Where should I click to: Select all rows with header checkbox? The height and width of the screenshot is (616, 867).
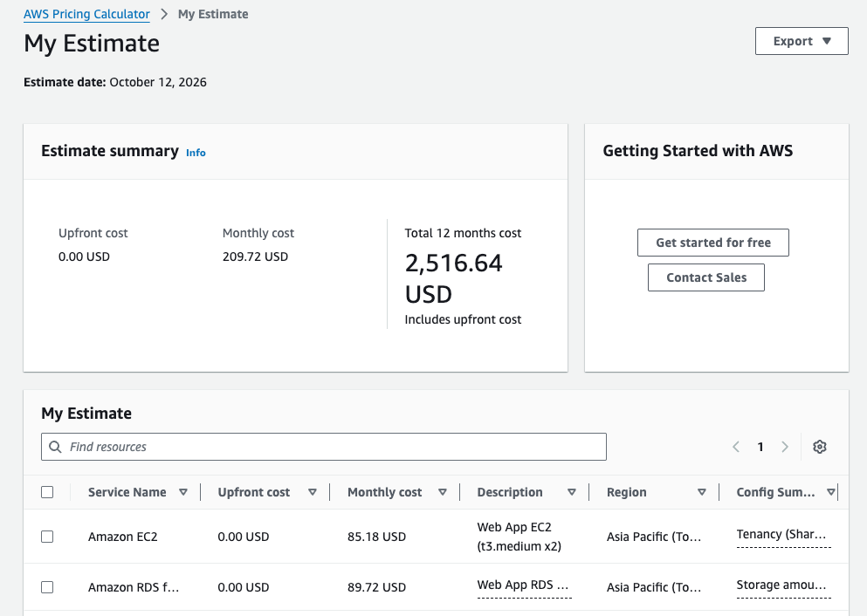pos(47,492)
